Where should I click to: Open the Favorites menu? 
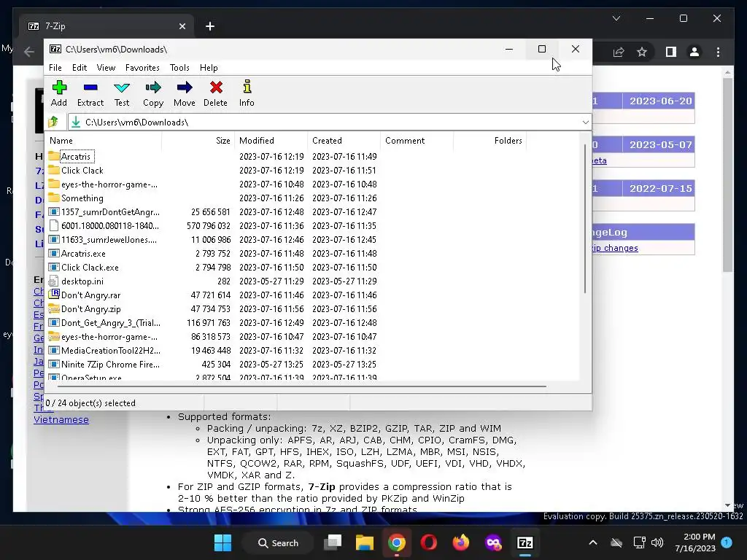[142, 68]
